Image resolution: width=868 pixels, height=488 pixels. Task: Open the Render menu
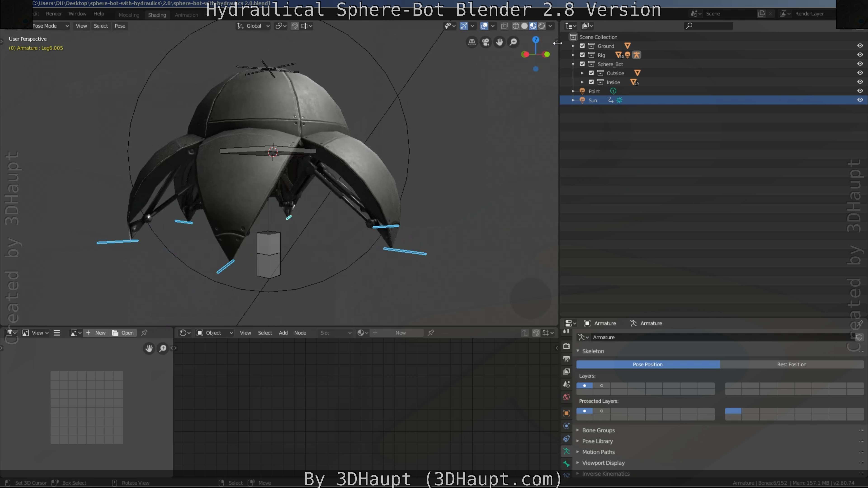click(54, 14)
